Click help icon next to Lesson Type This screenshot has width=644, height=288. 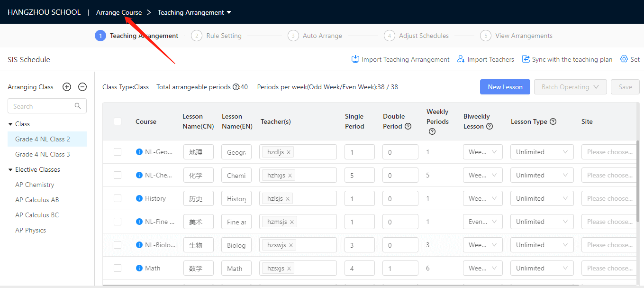[553, 121]
